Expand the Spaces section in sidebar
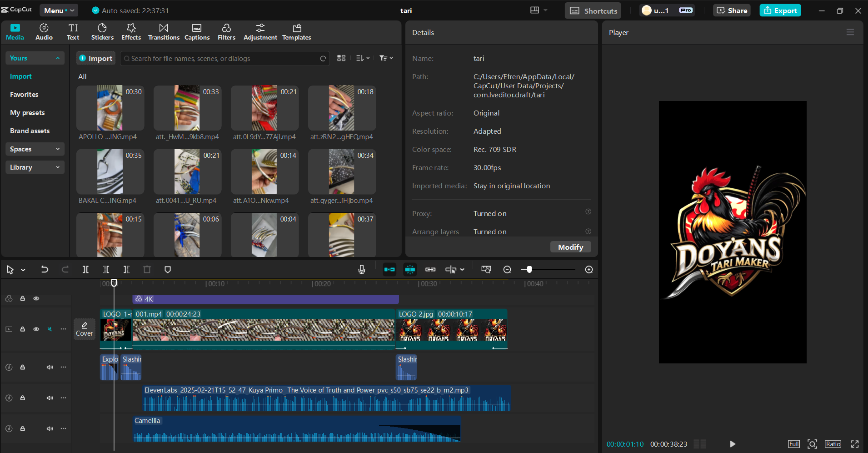Viewport: 868px width, 453px height. 35,149
